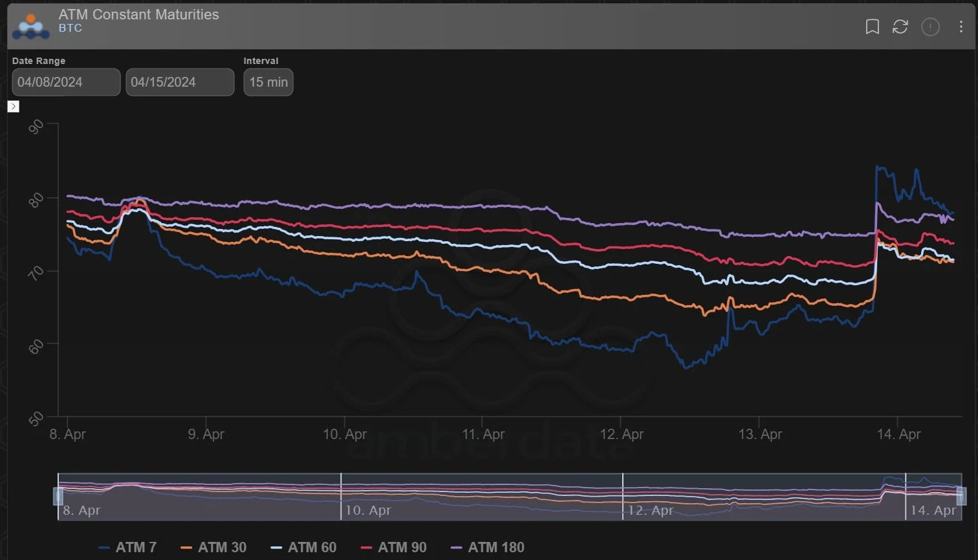Click the Date Range label
This screenshot has height=560, width=978.
coord(39,61)
